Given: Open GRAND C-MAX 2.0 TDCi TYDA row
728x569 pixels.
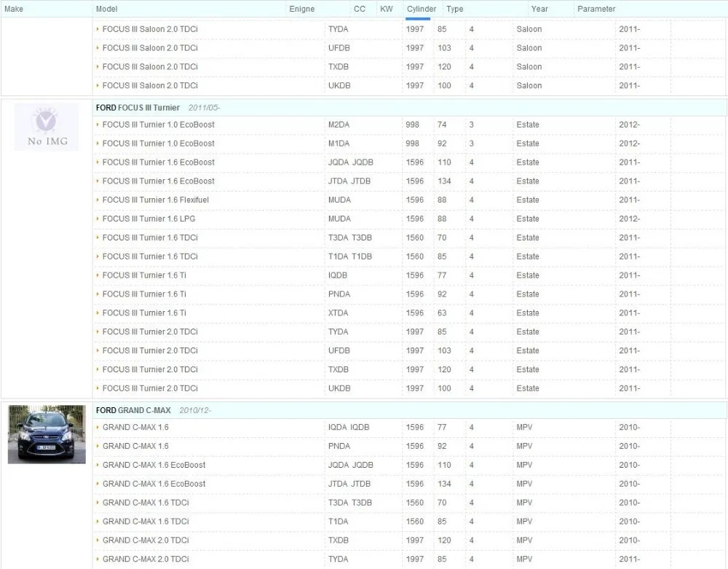Looking at the screenshot, I should point(409,560).
